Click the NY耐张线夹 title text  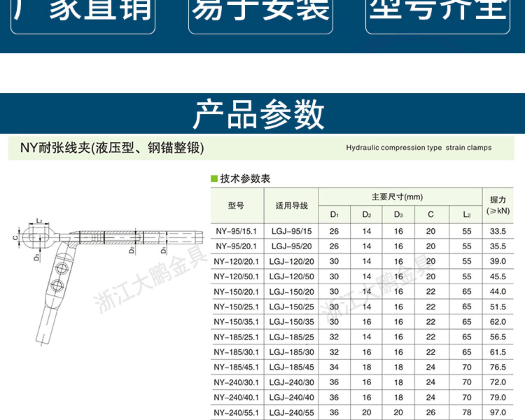coord(112,148)
